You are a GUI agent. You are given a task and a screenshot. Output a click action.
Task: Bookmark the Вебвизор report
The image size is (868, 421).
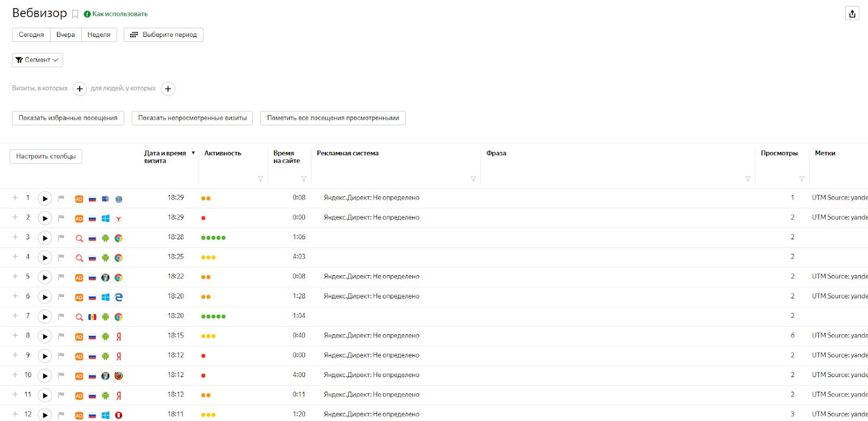(x=75, y=14)
